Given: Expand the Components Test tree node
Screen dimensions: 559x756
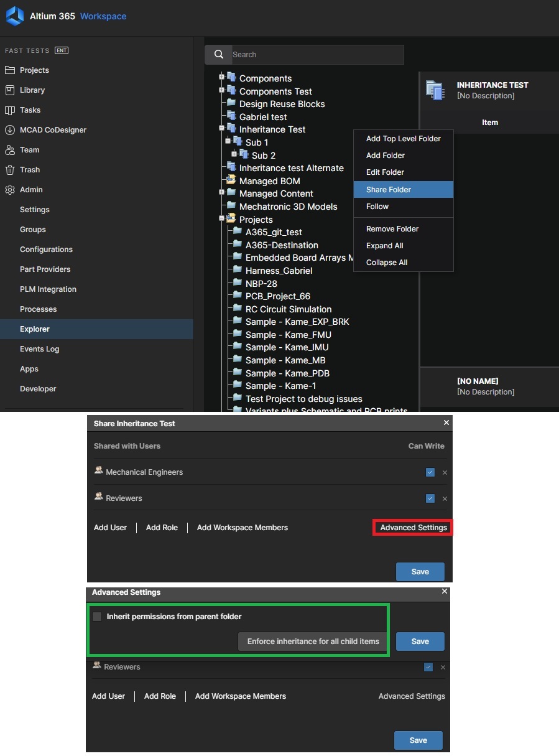Looking at the screenshot, I should [x=221, y=91].
